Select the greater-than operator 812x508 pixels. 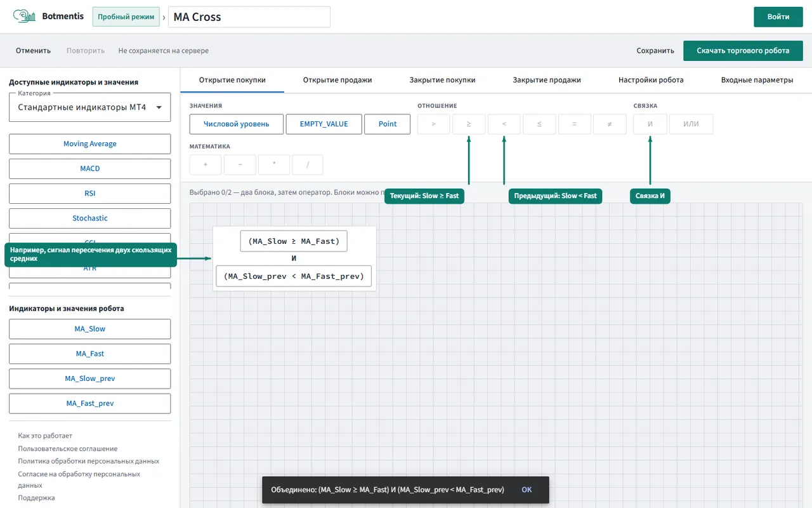434,124
